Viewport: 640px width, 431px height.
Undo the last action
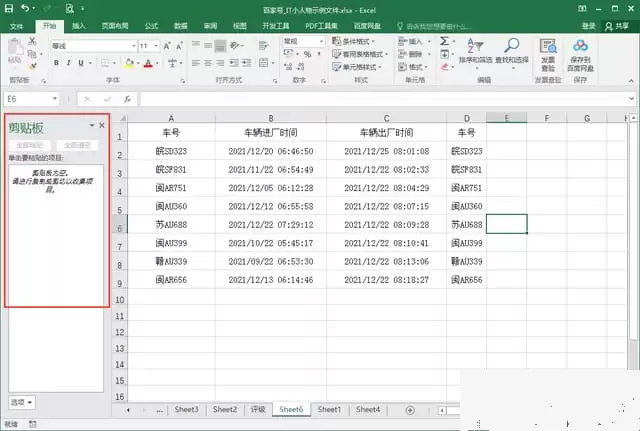click(25, 8)
